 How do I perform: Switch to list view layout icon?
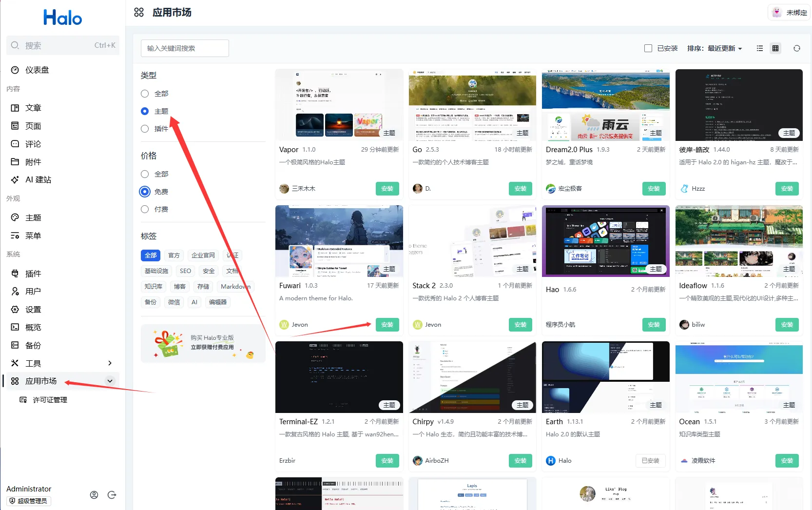[759, 48]
